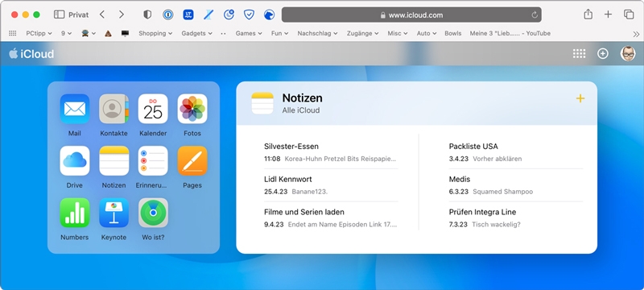Viewport: 644px width, 290px height.
Task: Expand the Auto bookmarks folder
Action: (x=427, y=33)
